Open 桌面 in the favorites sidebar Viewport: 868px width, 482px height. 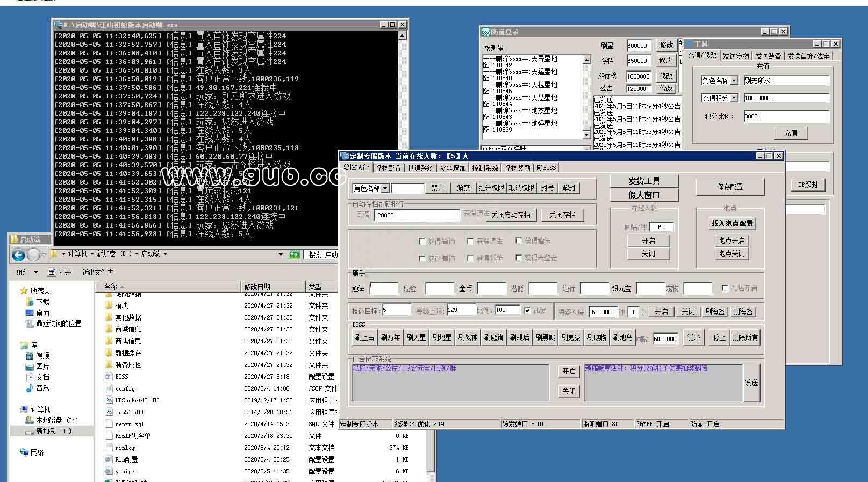[x=37, y=313]
